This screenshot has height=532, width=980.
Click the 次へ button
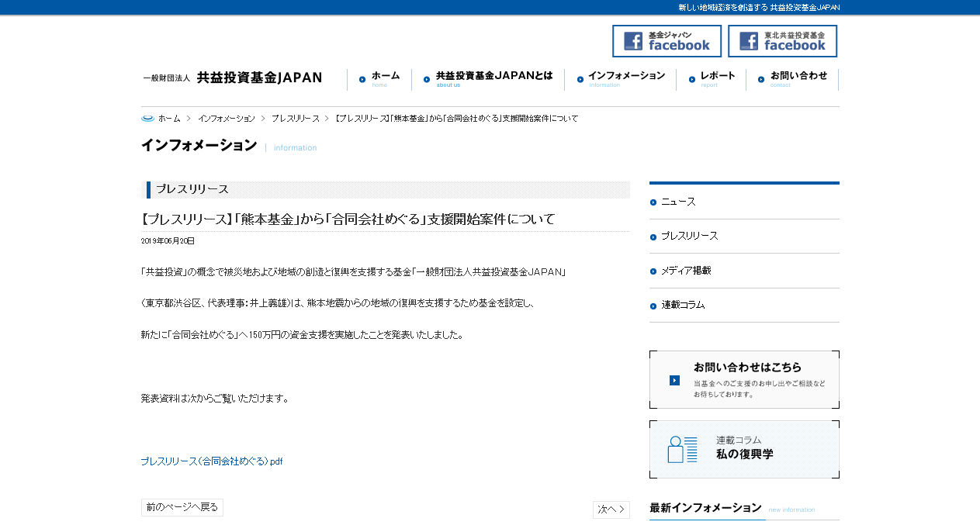[611, 510]
